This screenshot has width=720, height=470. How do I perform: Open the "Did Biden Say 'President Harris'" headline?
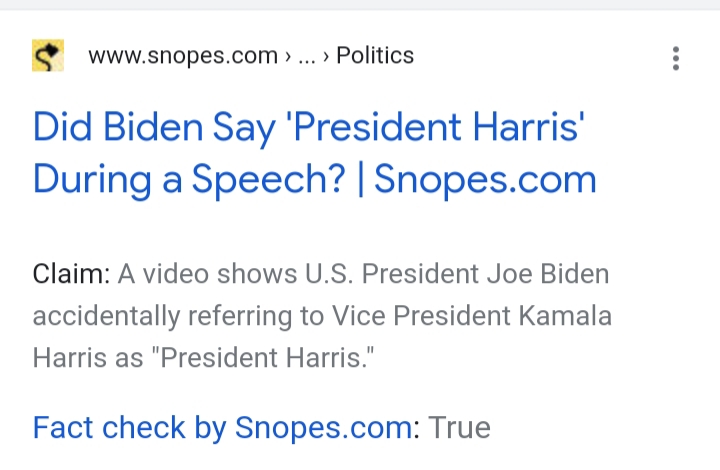point(309,128)
